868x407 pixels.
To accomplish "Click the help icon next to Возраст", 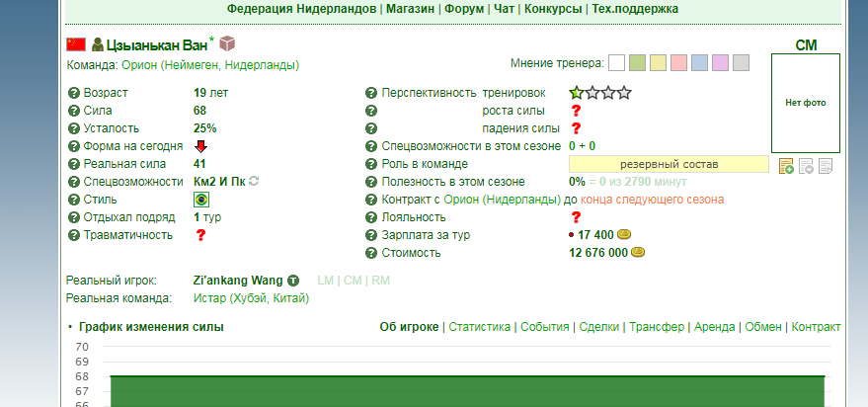I will pos(73,93).
